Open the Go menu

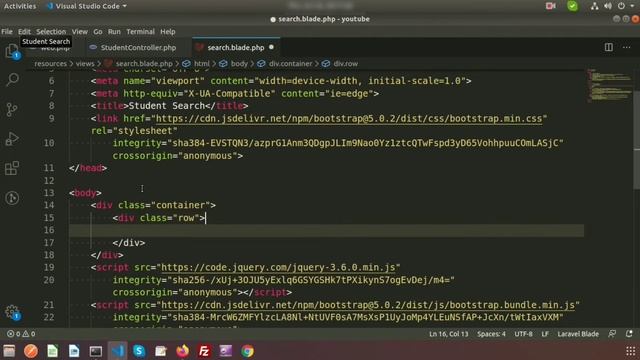tap(98, 31)
